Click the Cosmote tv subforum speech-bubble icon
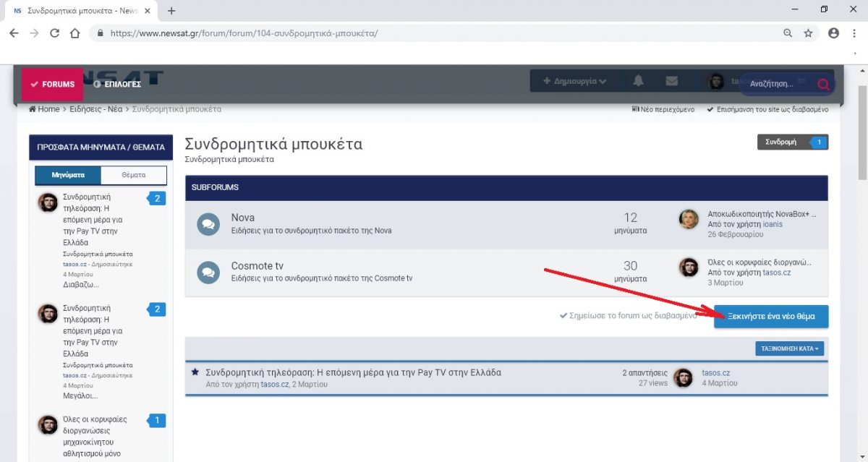The image size is (868, 462). click(208, 272)
